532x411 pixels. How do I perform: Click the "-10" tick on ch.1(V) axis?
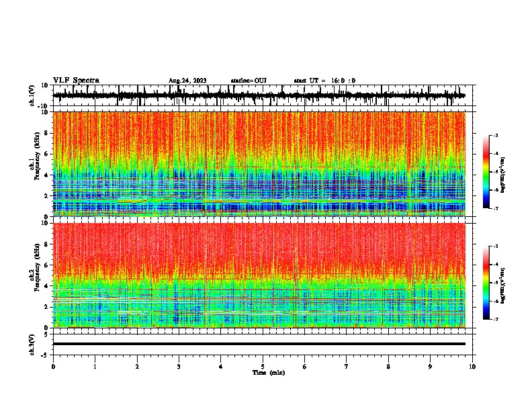pos(44,106)
